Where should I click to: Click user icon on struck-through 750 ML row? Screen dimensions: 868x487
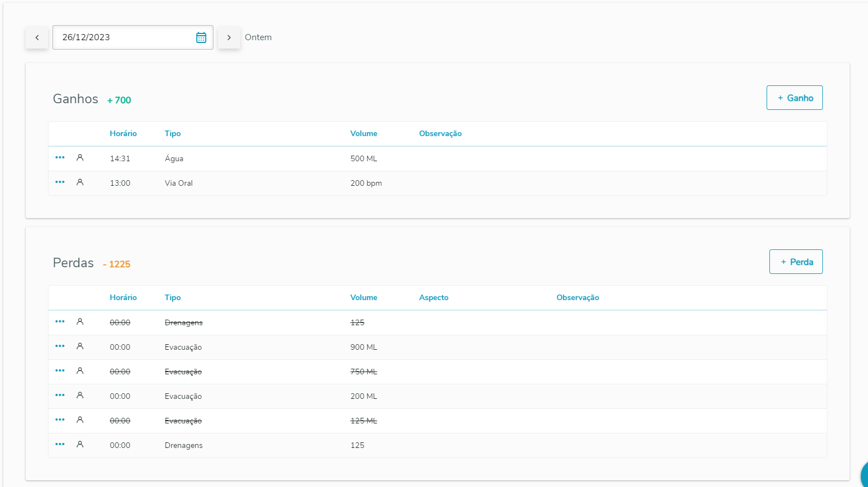(80, 371)
